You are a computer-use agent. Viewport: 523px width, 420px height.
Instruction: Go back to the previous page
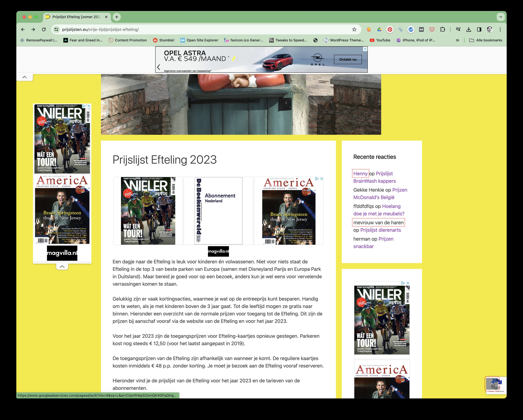(x=23, y=30)
